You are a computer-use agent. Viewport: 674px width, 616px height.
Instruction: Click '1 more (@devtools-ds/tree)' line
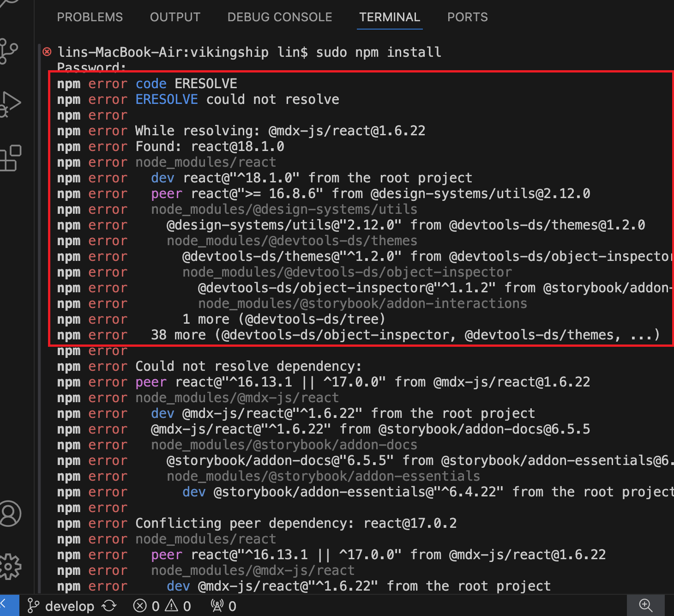click(x=283, y=319)
